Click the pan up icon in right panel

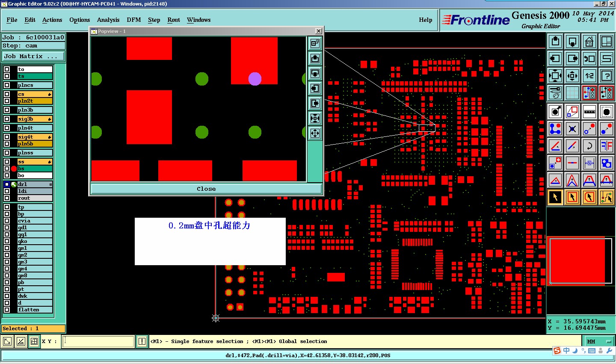point(555,41)
